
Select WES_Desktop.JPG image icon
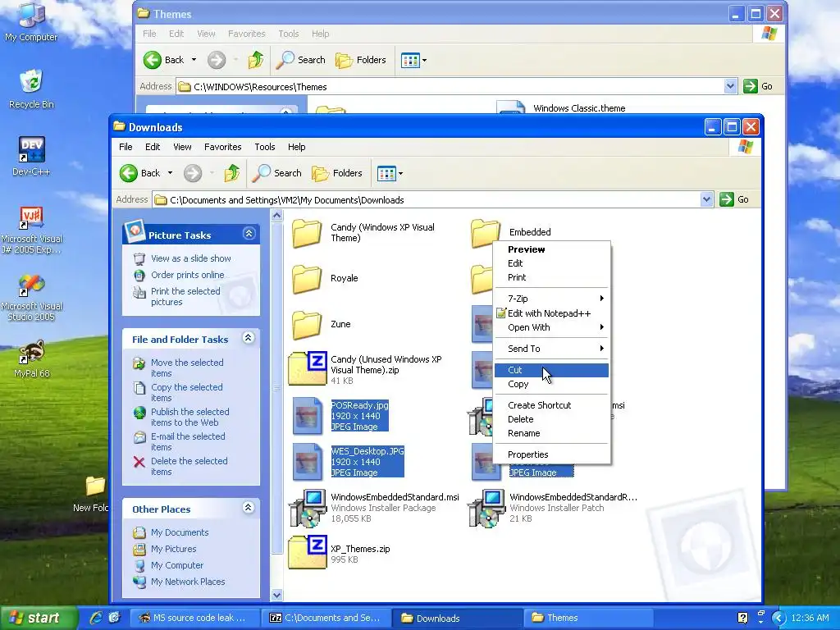[x=308, y=462]
